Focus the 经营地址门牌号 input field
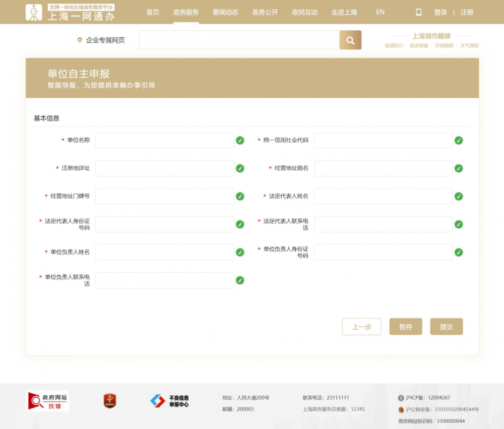Image resolution: width=504 pixels, height=429 pixels. (165, 197)
